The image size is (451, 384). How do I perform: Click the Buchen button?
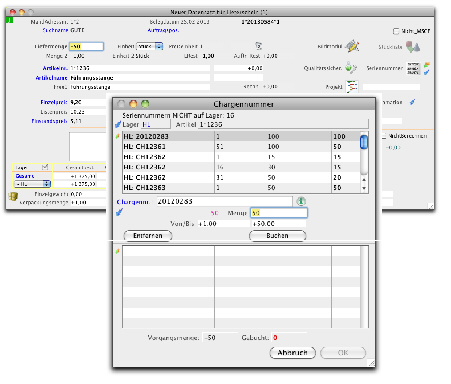[277, 236]
